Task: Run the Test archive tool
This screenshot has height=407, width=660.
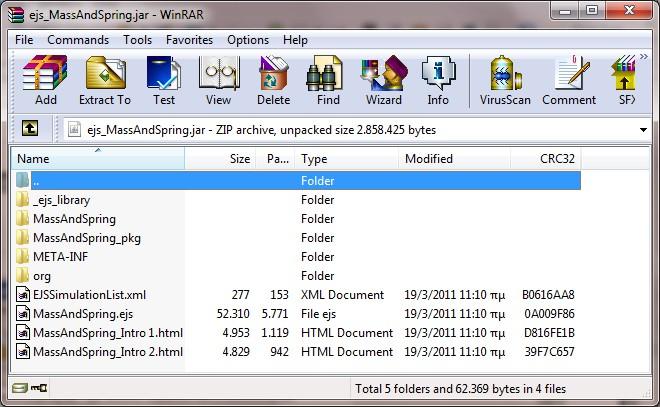Action: [164, 80]
